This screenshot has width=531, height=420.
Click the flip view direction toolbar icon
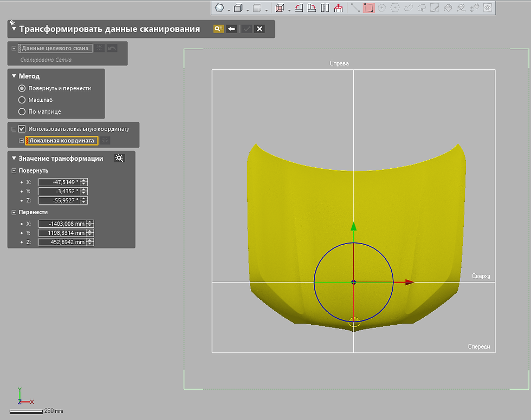click(325, 8)
